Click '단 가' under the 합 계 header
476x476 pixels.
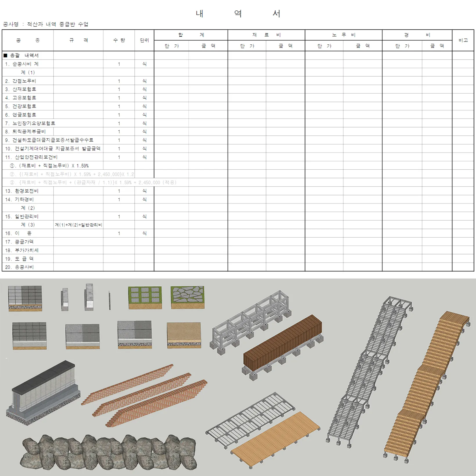coord(172,46)
